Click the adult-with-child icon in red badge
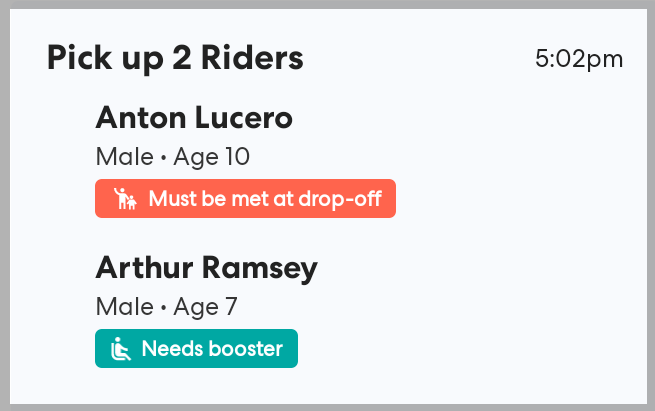This screenshot has height=411, width=655. click(124, 198)
